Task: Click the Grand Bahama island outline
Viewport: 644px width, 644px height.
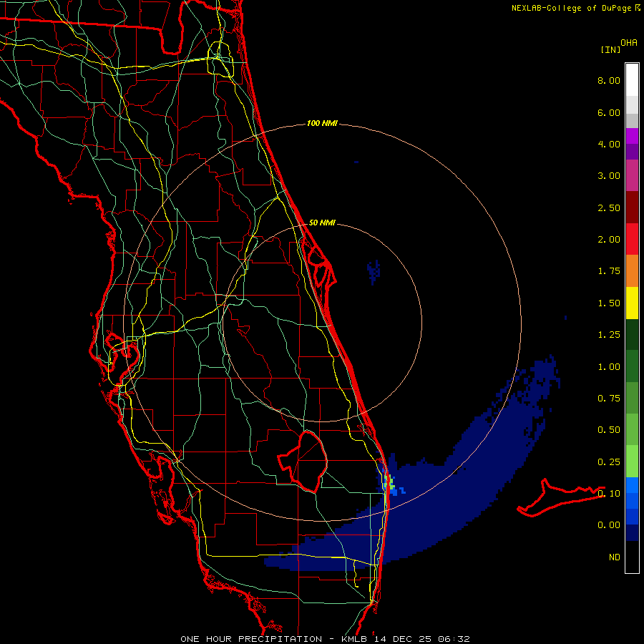Action: 560,497
